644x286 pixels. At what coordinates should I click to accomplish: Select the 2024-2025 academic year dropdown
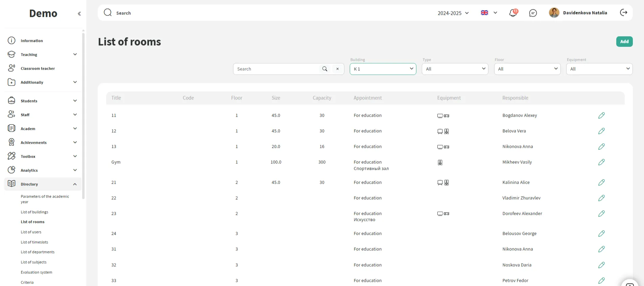click(453, 13)
